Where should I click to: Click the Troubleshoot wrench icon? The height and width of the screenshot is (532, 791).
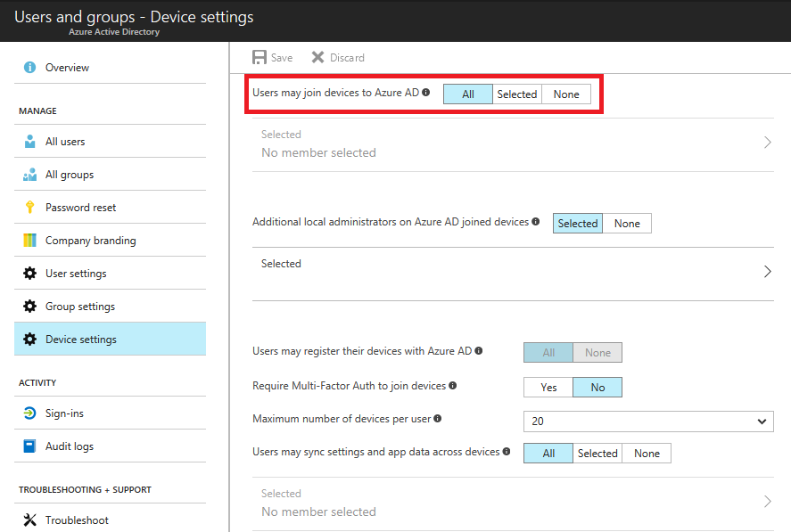click(x=29, y=520)
